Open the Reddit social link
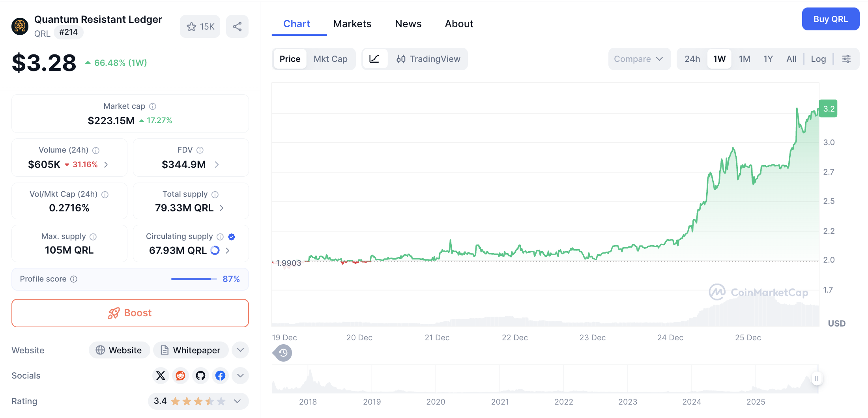The width and height of the screenshot is (868, 418). click(x=181, y=375)
